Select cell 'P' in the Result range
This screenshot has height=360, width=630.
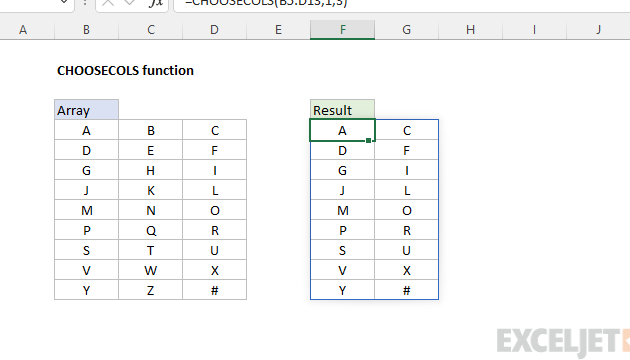pos(342,230)
